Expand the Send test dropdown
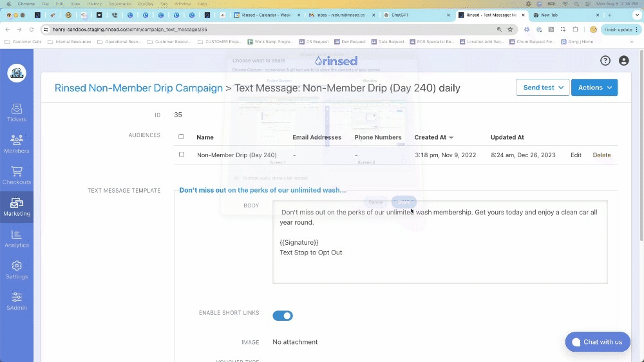The height and width of the screenshot is (362, 644). click(x=542, y=88)
